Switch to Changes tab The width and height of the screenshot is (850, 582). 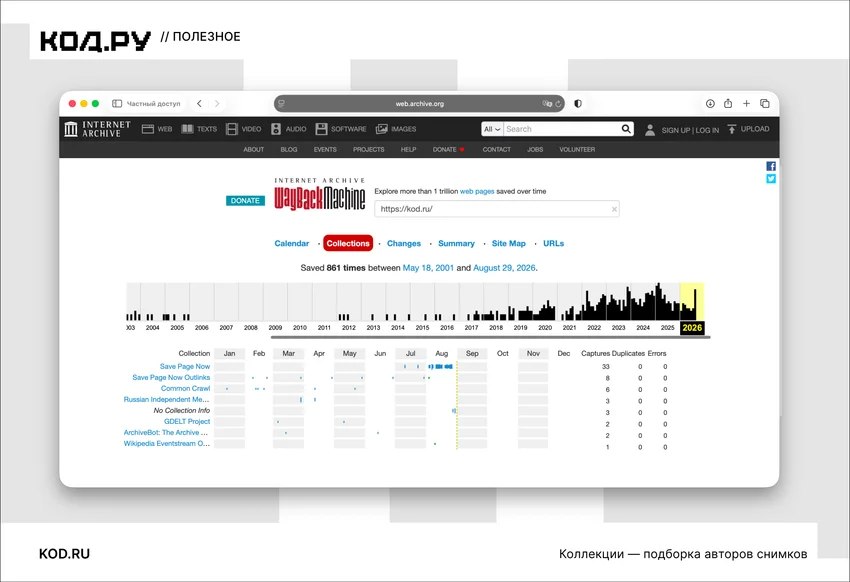(x=404, y=243)
